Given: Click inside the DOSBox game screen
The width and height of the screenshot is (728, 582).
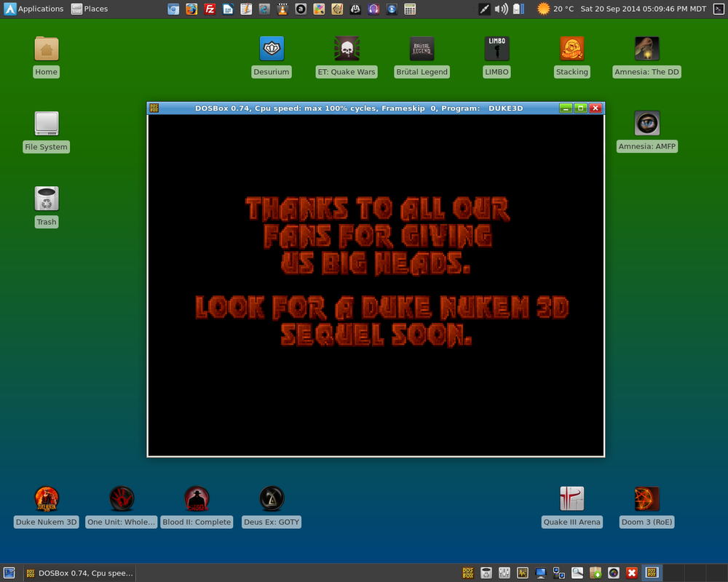Looking at the screenshot, I should tap(376, 285).
